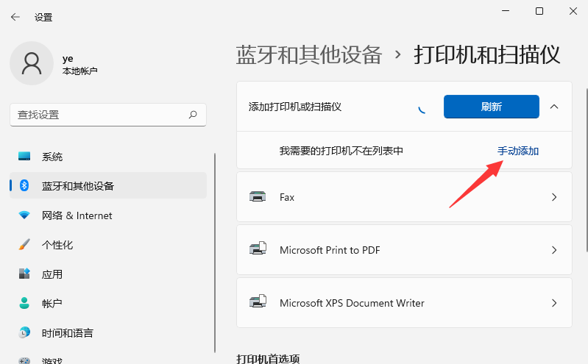Viewport: 588px width, 364px height.
Task: Select the network Wi-Fi icon
Action: click(24, 215)
